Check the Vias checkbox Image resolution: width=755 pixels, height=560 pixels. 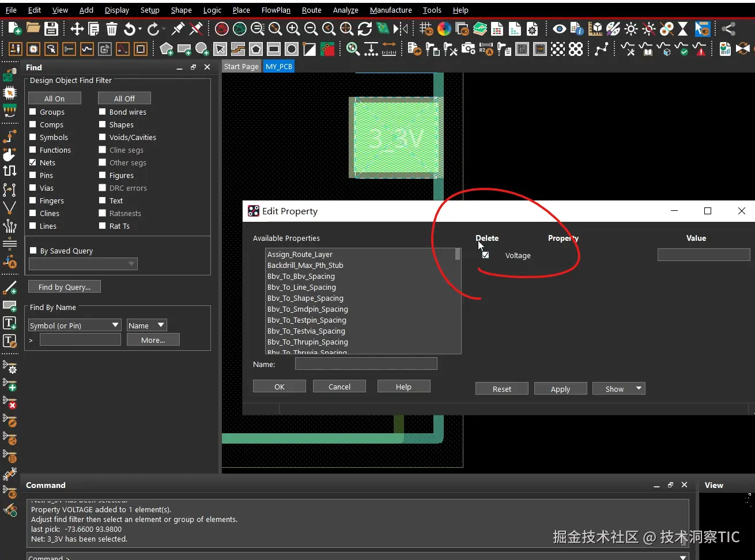[33, 188]
